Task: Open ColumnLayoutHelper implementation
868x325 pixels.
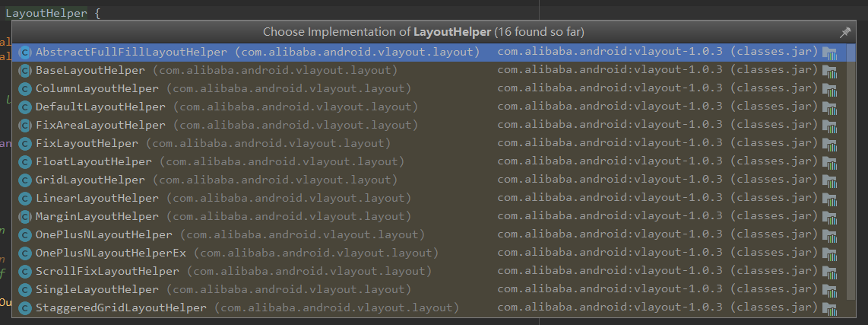Action: click(x=429, y=89)
